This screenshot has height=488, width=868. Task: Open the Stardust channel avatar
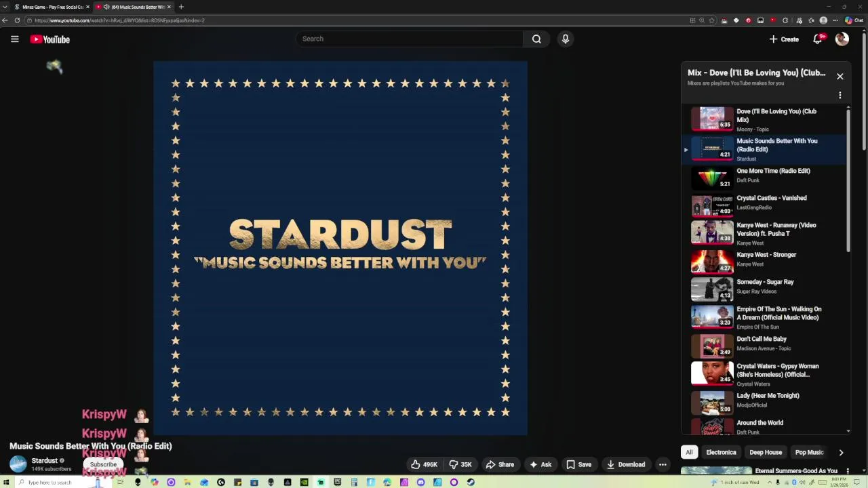pyautogui.click(x=18, y=464)
